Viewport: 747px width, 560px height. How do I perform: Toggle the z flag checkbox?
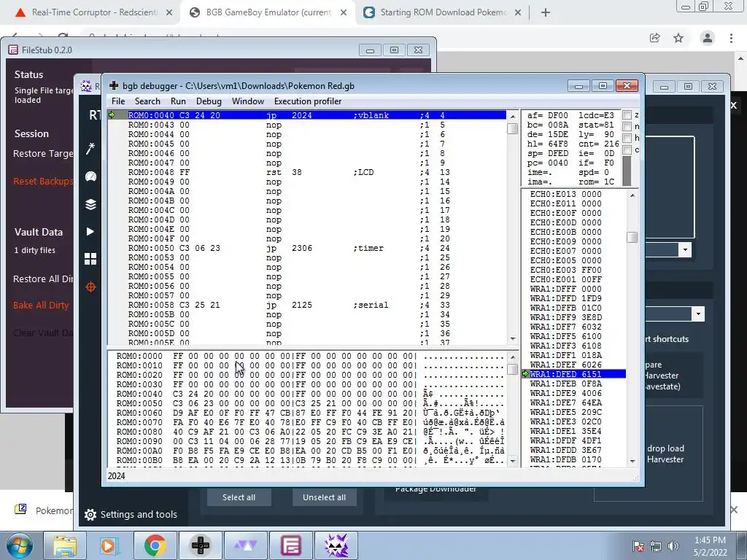point(627,114)
